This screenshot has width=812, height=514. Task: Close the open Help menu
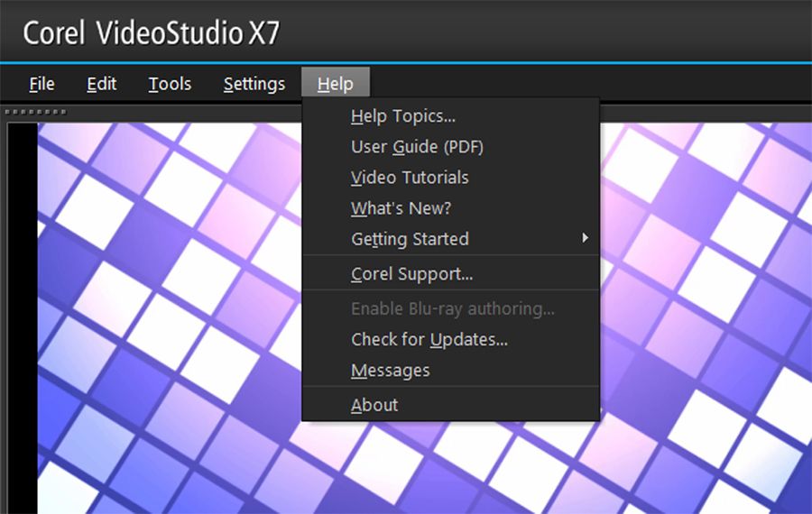(336, 84)
